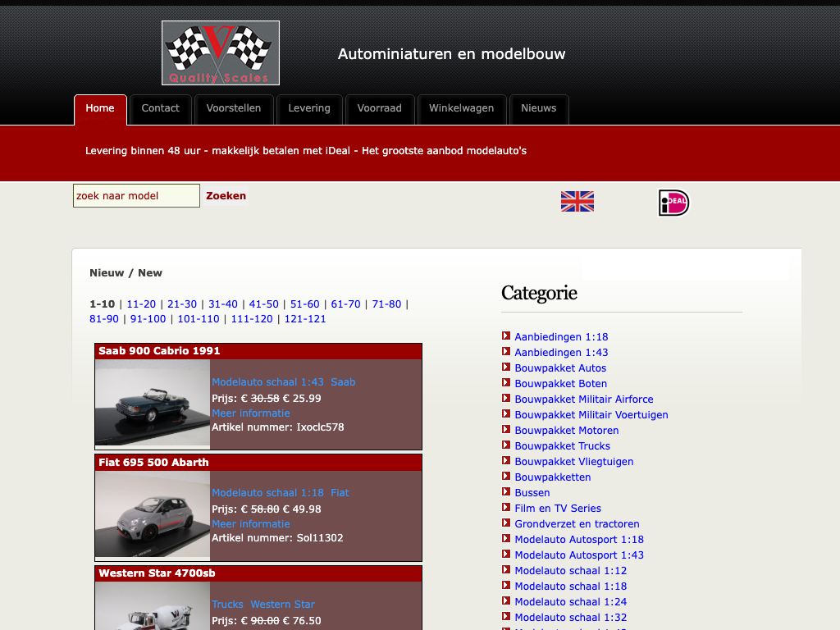Go to results page 11-20

click(x=141, y=304)
